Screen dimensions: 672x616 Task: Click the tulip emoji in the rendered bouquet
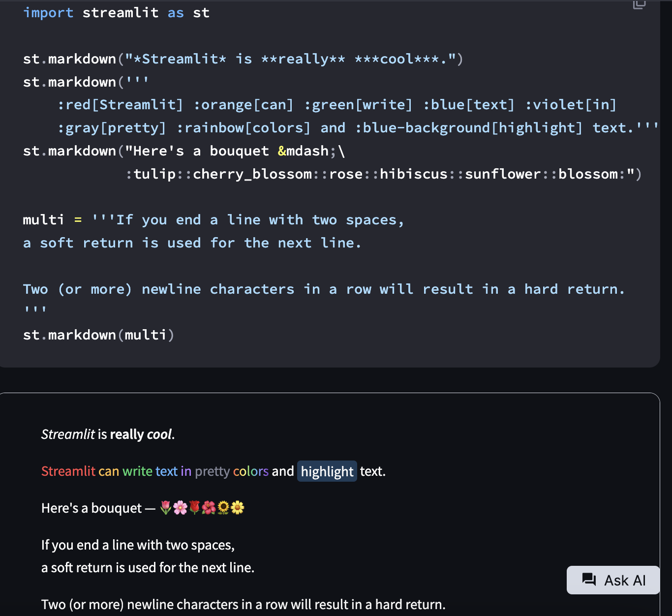click(166, 508)
